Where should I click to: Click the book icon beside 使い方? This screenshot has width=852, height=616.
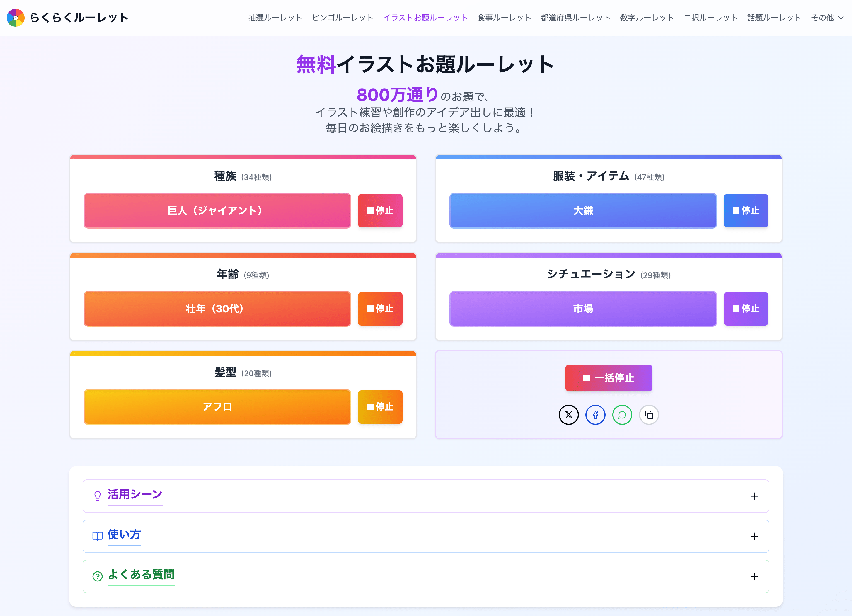(x=97, y=536)
